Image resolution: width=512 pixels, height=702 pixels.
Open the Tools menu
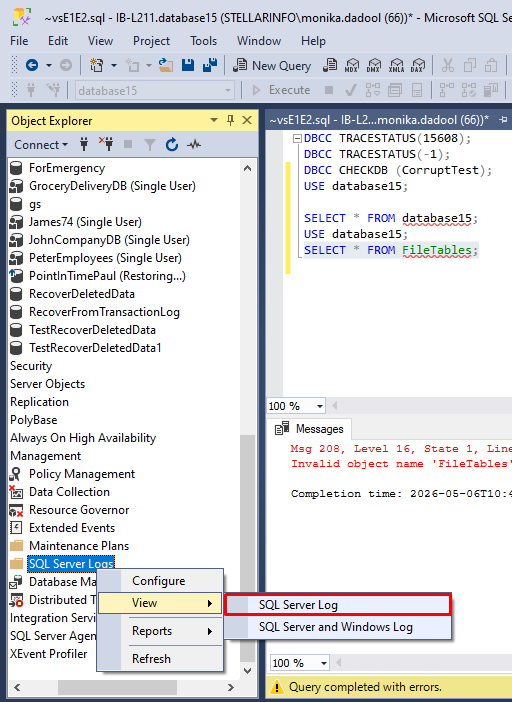[x=203, y=41]
